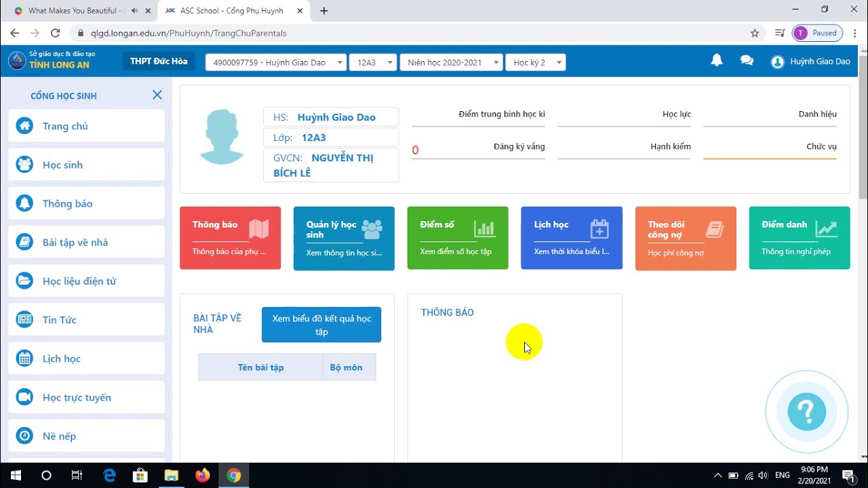Open Tin Tức in the sidebar

click(x=86, y=319)
